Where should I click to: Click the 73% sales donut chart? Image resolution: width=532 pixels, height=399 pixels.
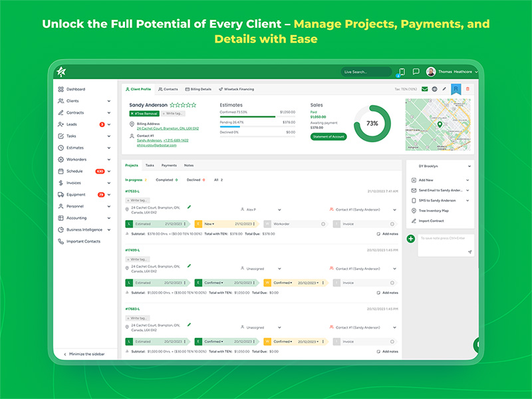point(372,124)
